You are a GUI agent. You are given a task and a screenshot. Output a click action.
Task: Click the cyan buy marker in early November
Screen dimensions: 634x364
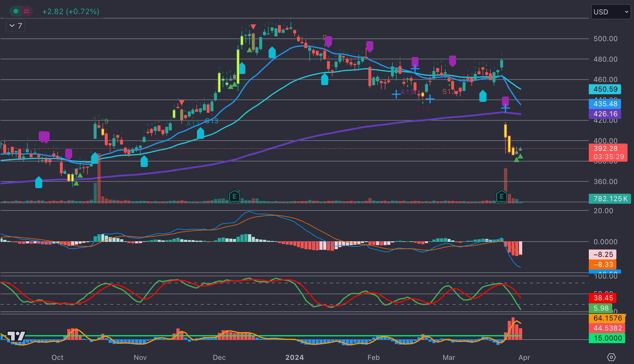(144, 161)
